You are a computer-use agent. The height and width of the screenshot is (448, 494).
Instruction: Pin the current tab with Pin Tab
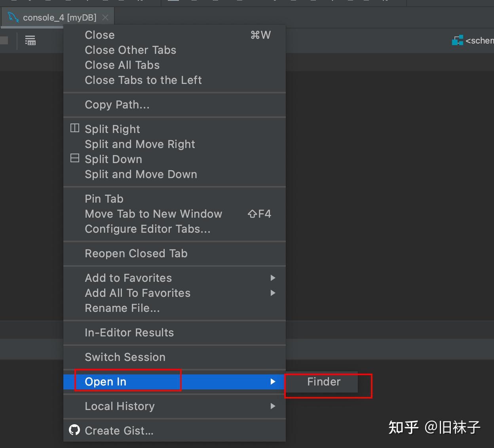[104, 199]
